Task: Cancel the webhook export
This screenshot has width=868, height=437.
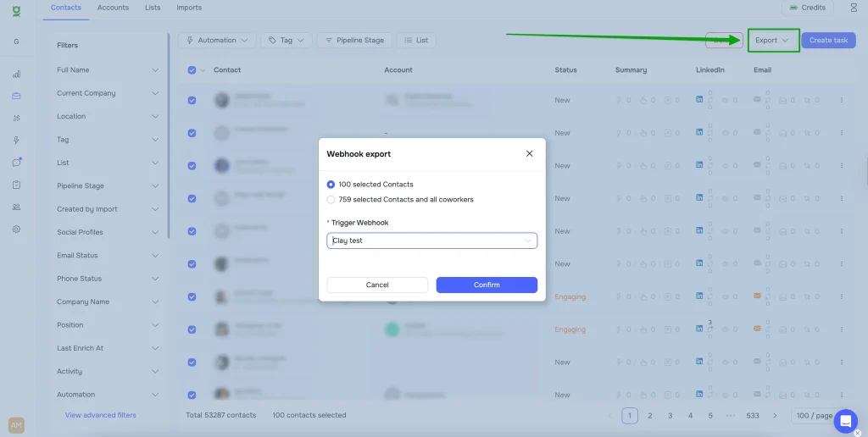Action: click(x=377, y=285)
